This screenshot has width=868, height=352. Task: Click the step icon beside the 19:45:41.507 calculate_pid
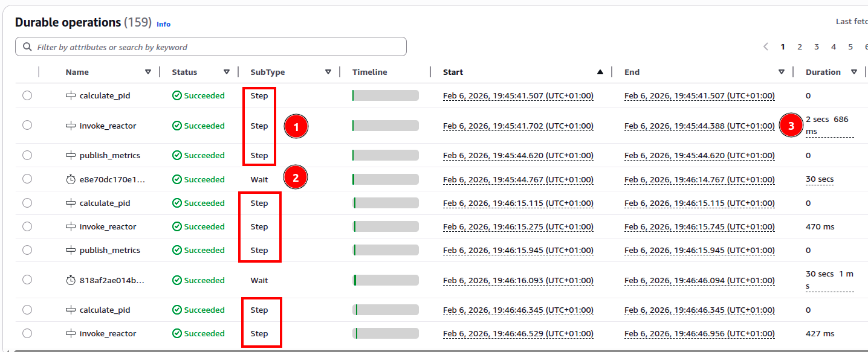click(x=71, y=95)
